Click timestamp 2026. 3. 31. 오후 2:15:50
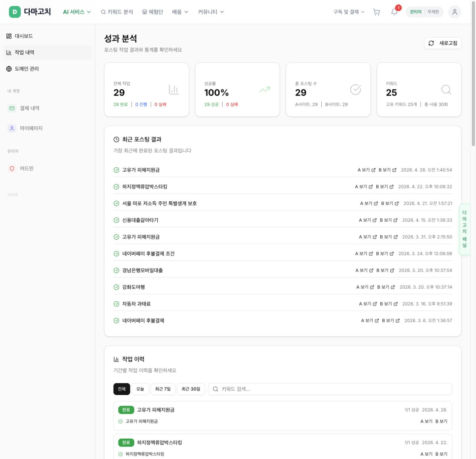The width and height of the screenshot is (476, 459). click(x=427, y=237)
